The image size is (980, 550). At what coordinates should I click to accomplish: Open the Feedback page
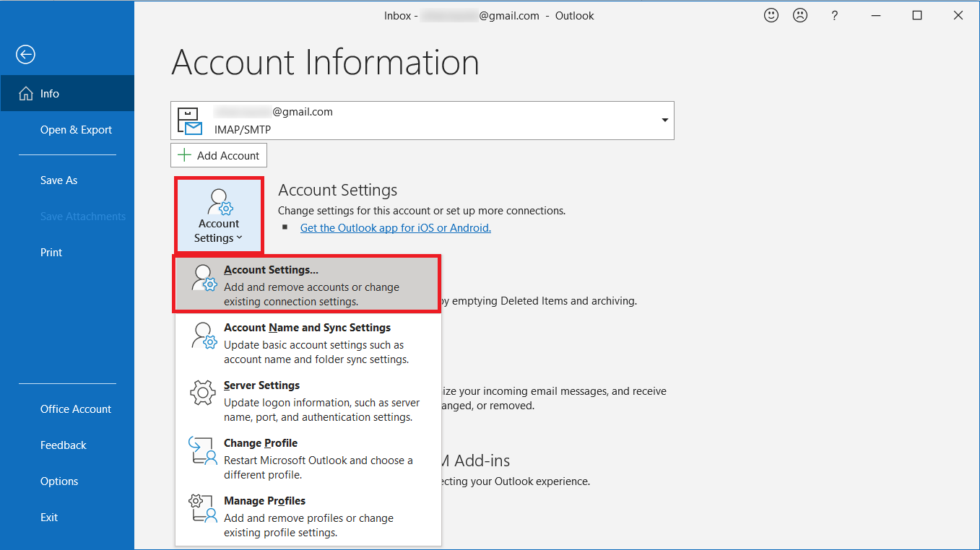[x=67, y=445]
